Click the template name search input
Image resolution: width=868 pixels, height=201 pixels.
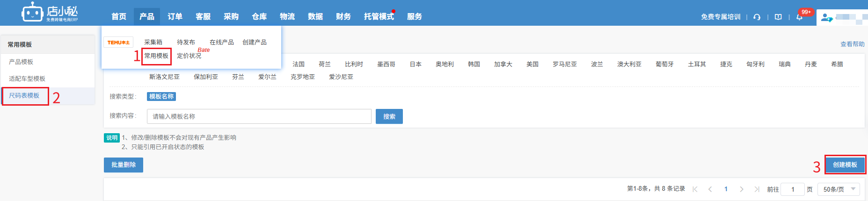[259, 116]
